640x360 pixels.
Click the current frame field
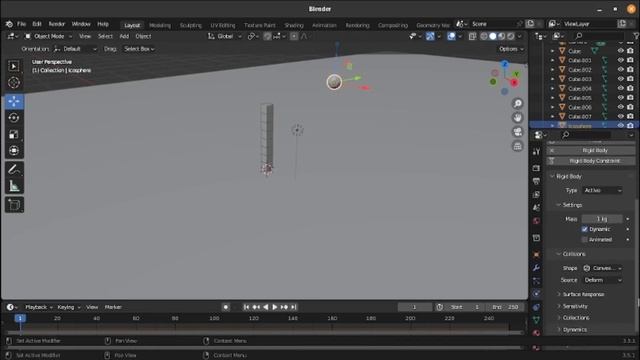point(414,307)
